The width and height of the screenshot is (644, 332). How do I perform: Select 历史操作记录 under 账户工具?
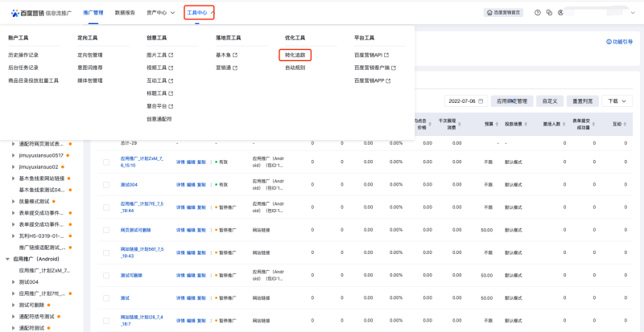[x=23, y=55]
